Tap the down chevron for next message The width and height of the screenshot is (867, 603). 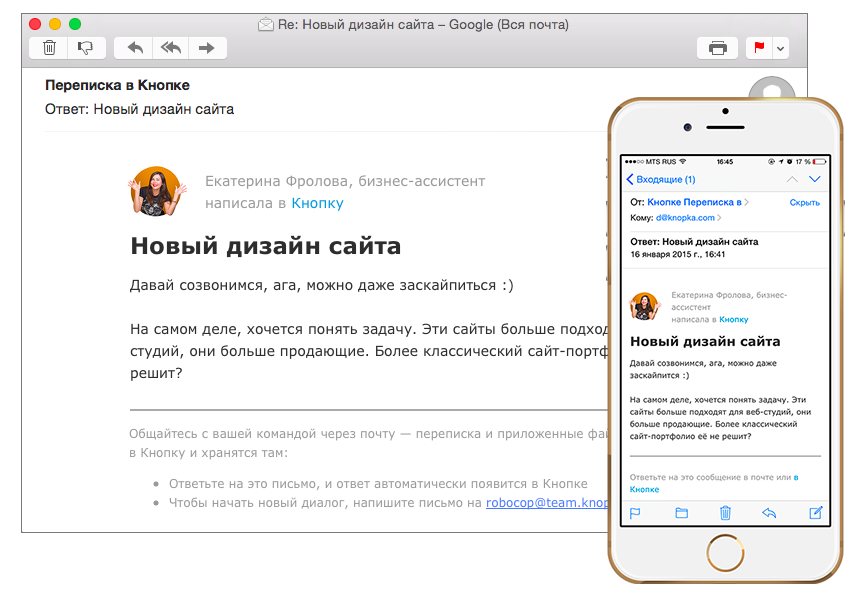(814, 179)
